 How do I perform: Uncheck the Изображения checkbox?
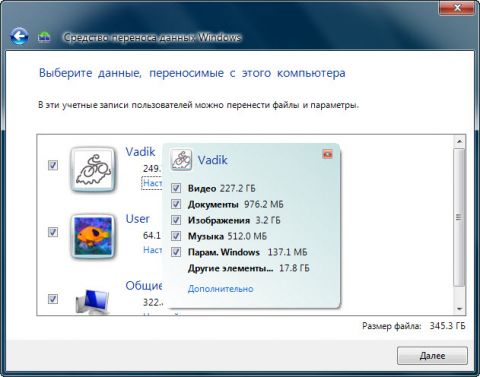[x=176, y=220]
